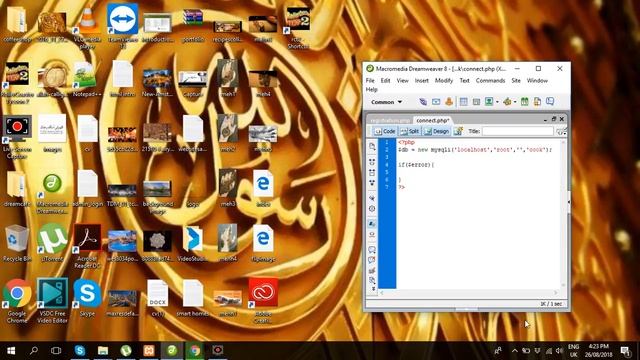640x360 pixels.
Task: Open the Window menu
Action: click(537, 80)
